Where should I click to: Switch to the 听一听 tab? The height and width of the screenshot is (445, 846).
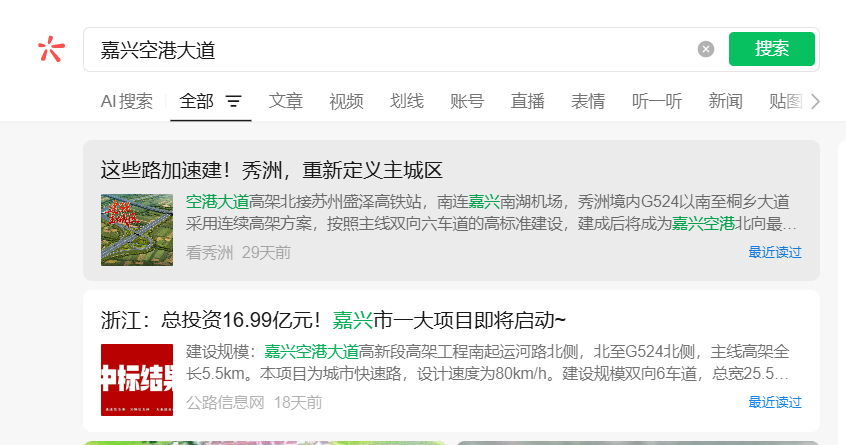tap(657, 101)
